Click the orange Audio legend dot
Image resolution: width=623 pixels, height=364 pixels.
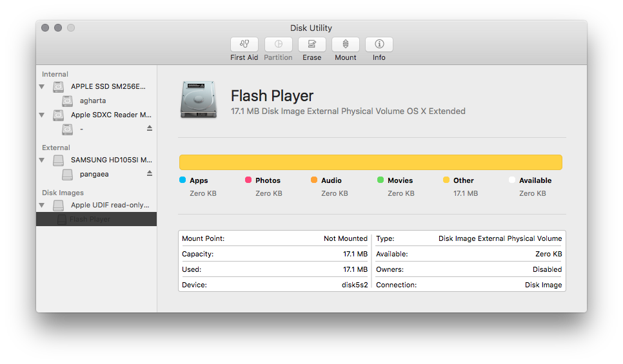(x=314, y=180)
